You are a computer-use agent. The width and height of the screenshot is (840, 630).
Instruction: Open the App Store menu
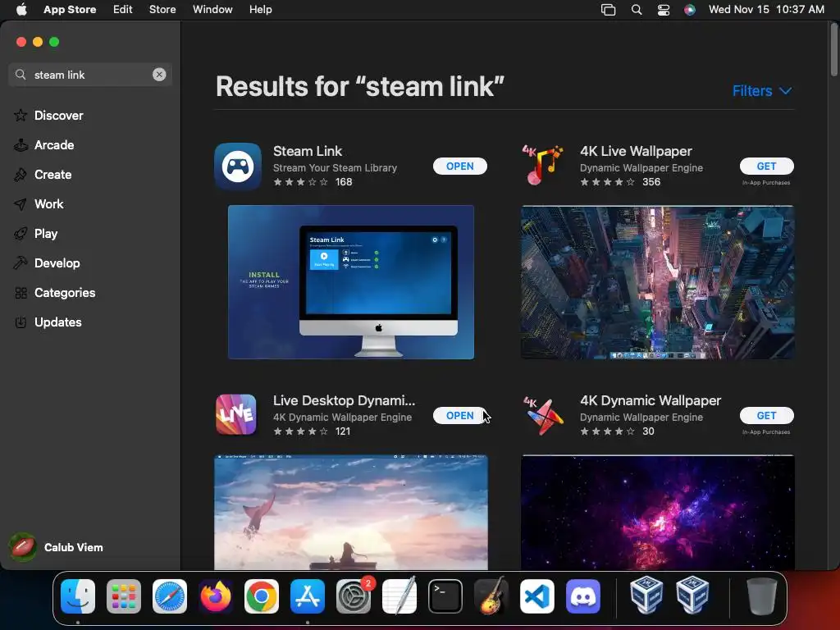(x=70, y=9)
